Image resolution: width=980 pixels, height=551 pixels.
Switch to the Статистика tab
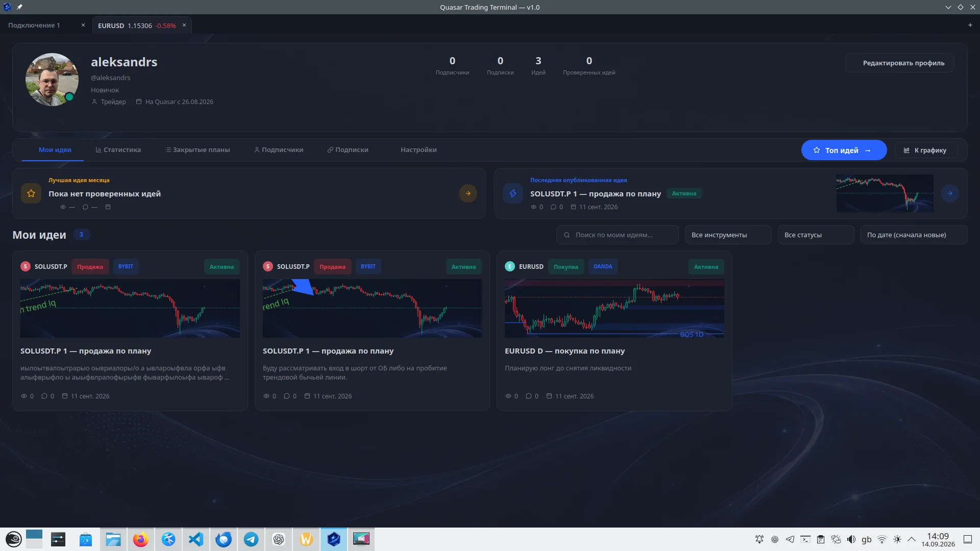(x=118, y=150)
